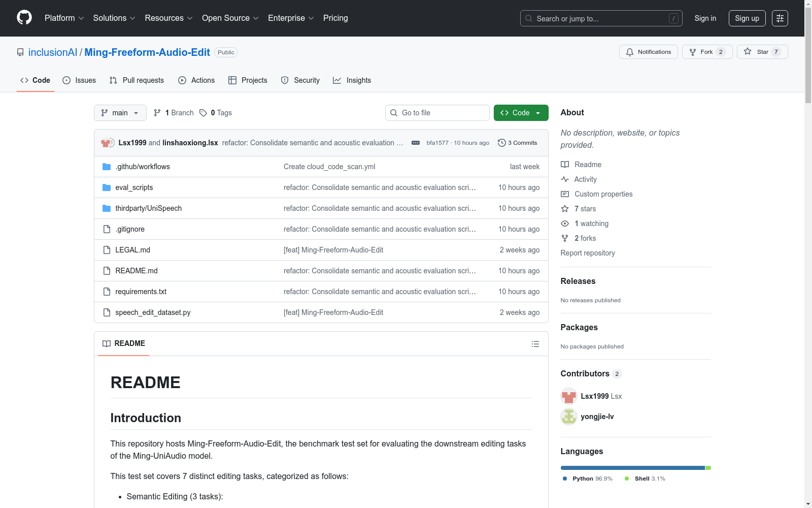Screen dimensions: 812x508
Task: Click the eval_scripts folder icon
Action: point(107,187)
